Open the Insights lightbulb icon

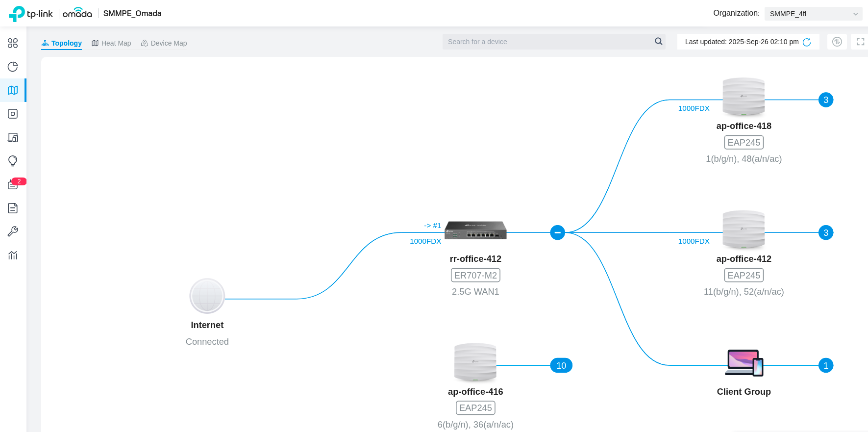tap(13, 161)
